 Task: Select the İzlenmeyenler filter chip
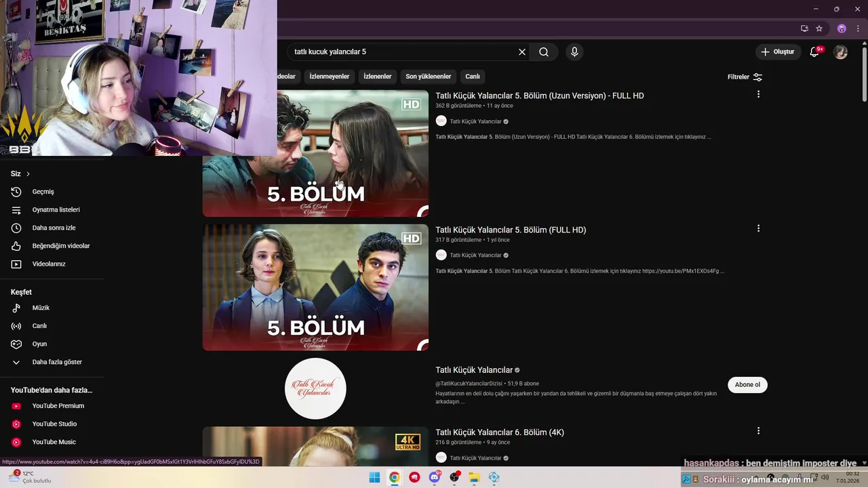(330, 77)
